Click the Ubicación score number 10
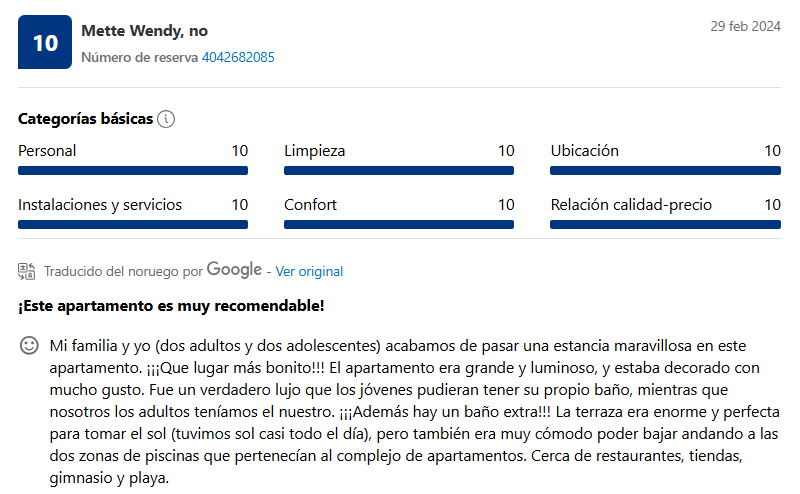800x494 pixels. coord(772,151)
